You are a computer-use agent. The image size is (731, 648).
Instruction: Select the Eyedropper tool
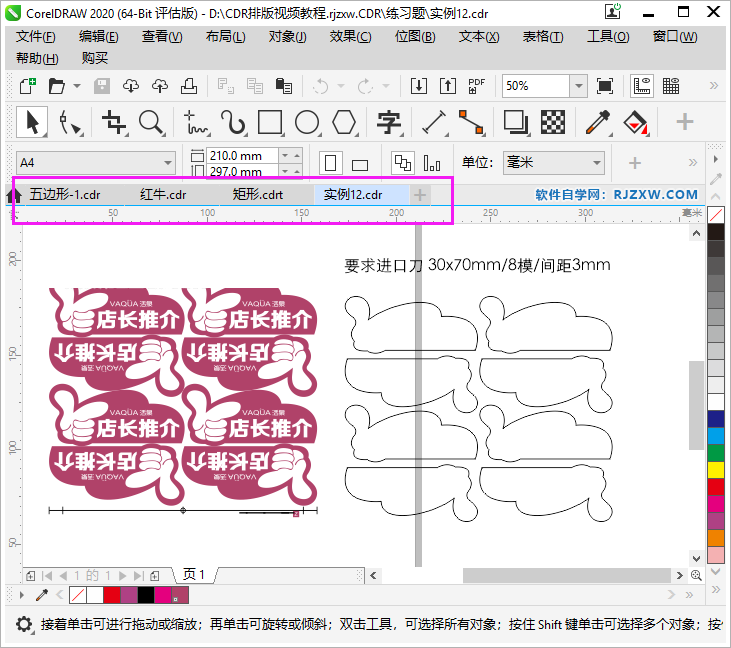click(597, 123)
